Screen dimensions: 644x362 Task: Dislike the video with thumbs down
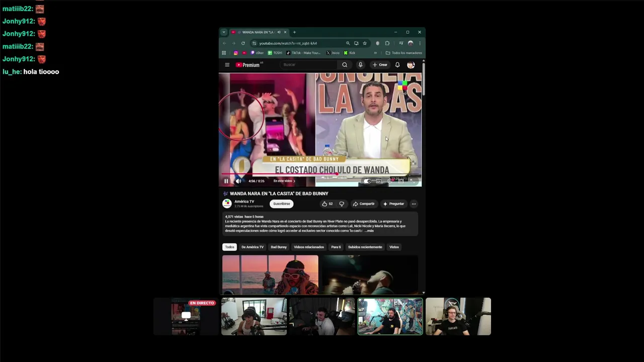(342, 204)
